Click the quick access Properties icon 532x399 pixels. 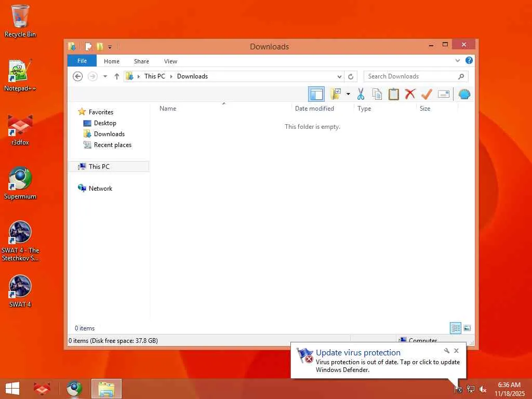88,46
